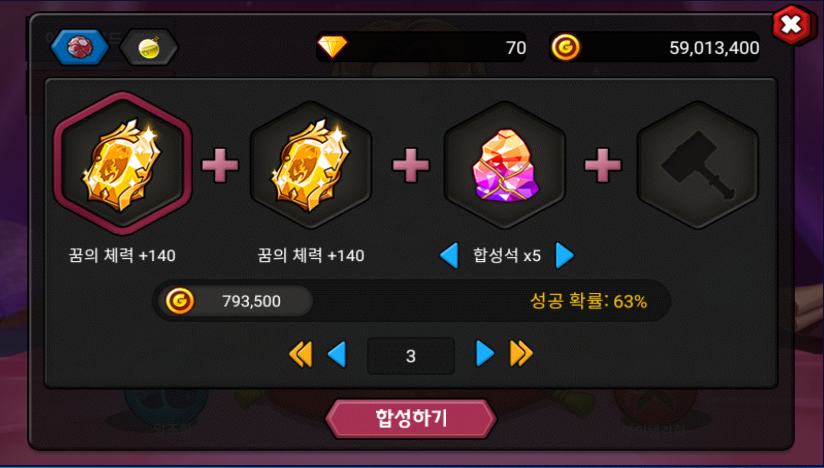Image resolution: width=824 pixels, height=468 pixels.
Task: Close the synthesis window with red X
Action: pyautogui.click(x=791, y=24)
